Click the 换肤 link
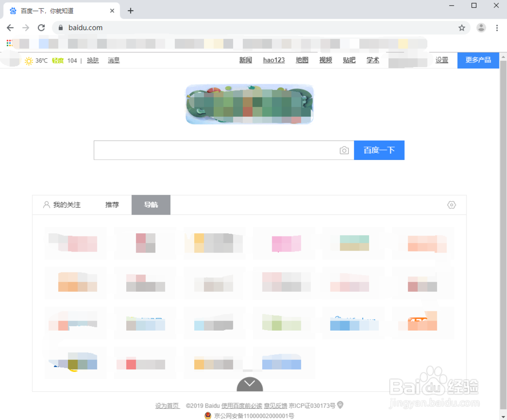This screenshot has height=420, width=507. pyautogui.click(x=93, y=60)
